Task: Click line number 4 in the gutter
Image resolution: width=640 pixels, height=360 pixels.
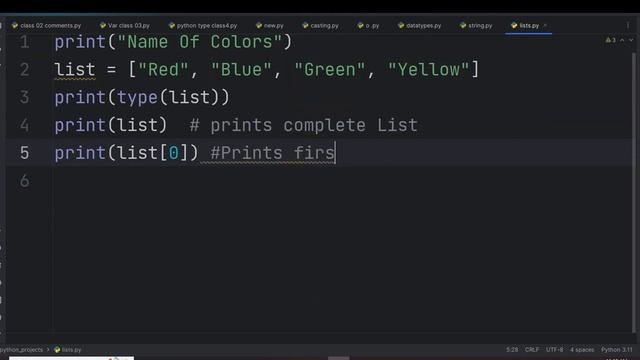Action: coord(24,125)
